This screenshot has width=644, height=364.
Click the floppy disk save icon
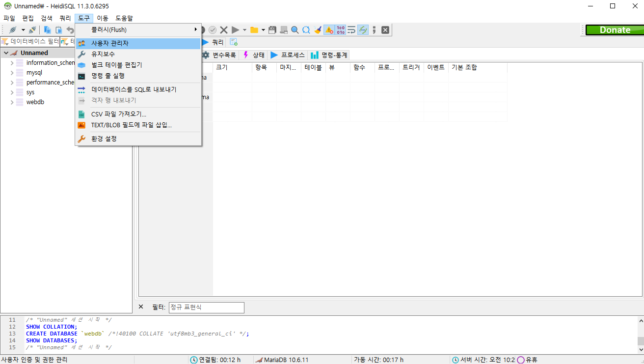[x=272, y=30]
